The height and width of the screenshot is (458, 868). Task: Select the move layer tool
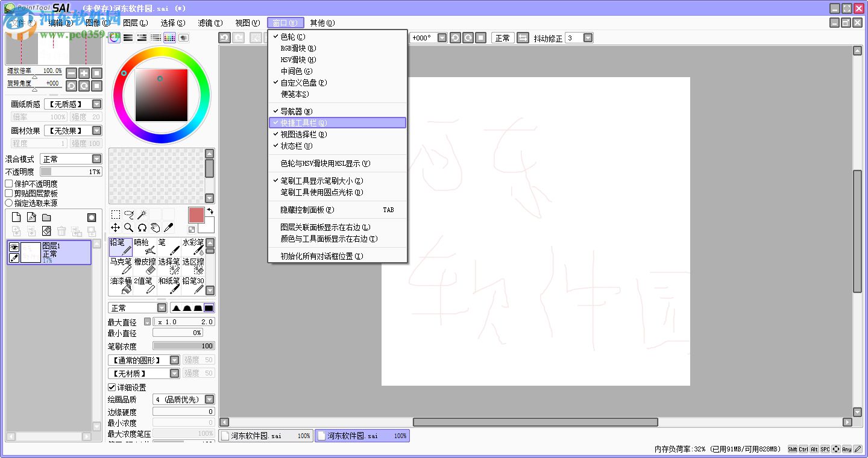pyautogui.click(x=115, y=228)
